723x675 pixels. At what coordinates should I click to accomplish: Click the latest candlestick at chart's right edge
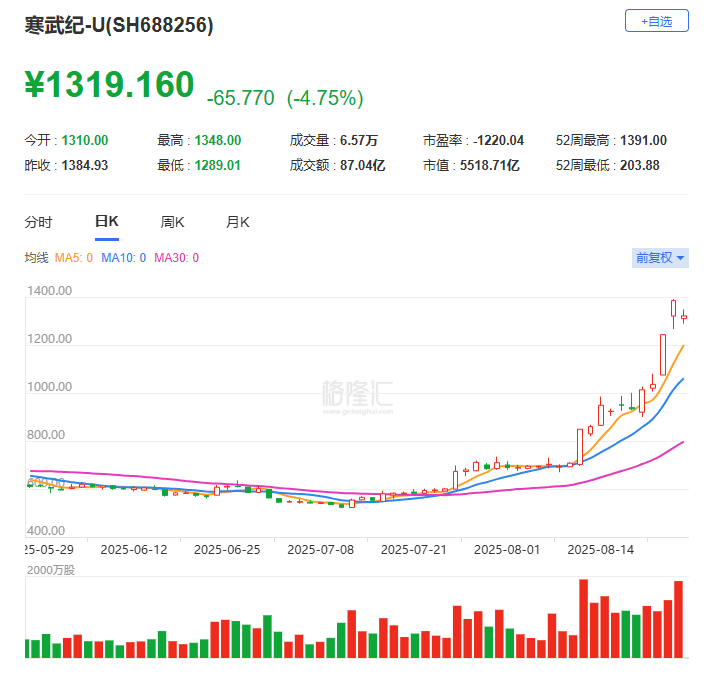[x=684, y=317]
